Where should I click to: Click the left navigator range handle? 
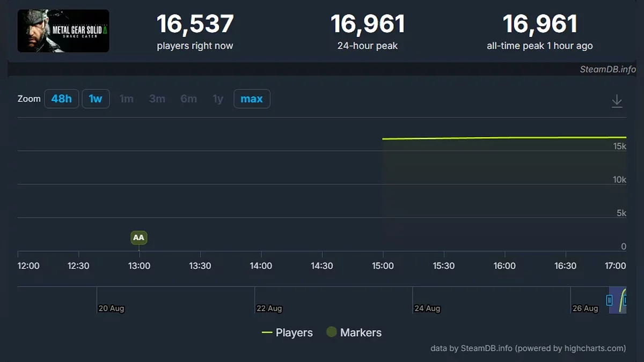[x=609, y=300]
